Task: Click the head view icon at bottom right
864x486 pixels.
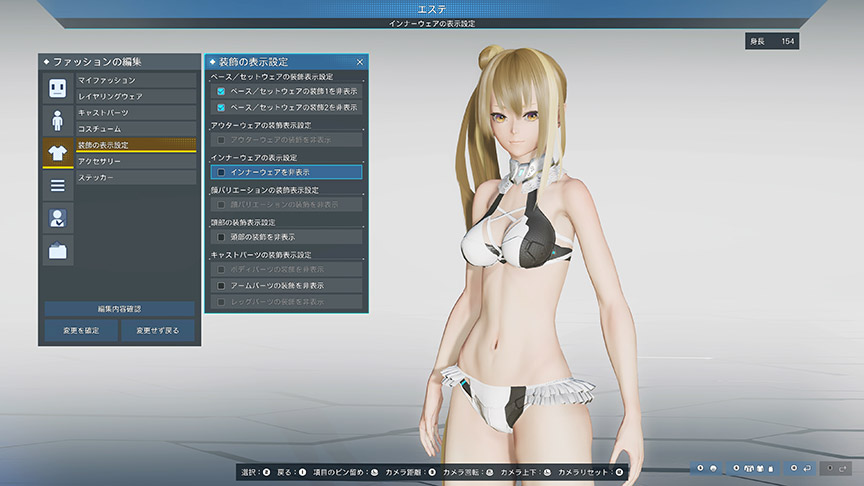Action: click(x=713, y=468)
